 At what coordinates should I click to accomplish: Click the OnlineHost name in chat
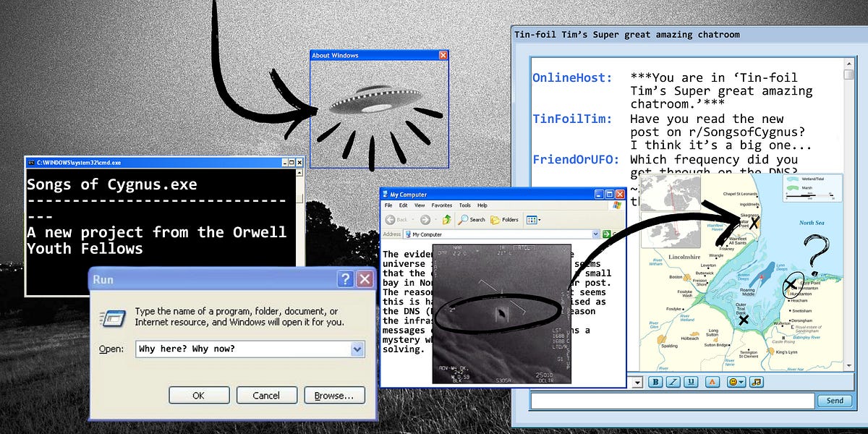(x=572, y=78)
